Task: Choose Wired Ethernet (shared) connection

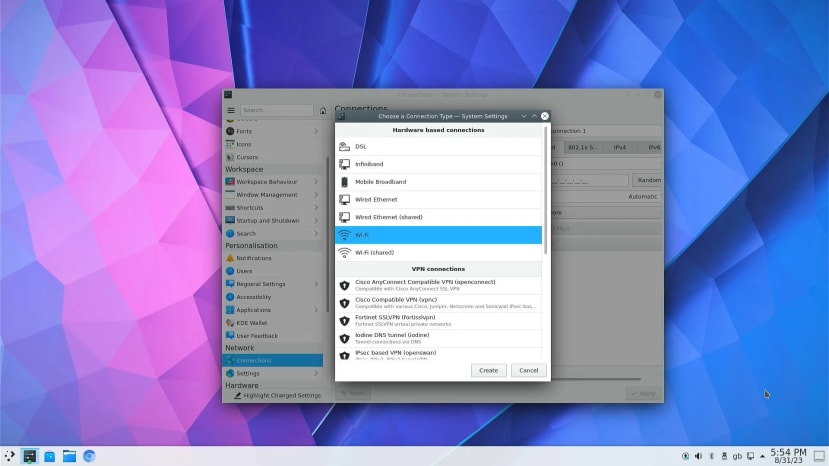Action: point(438,217)
